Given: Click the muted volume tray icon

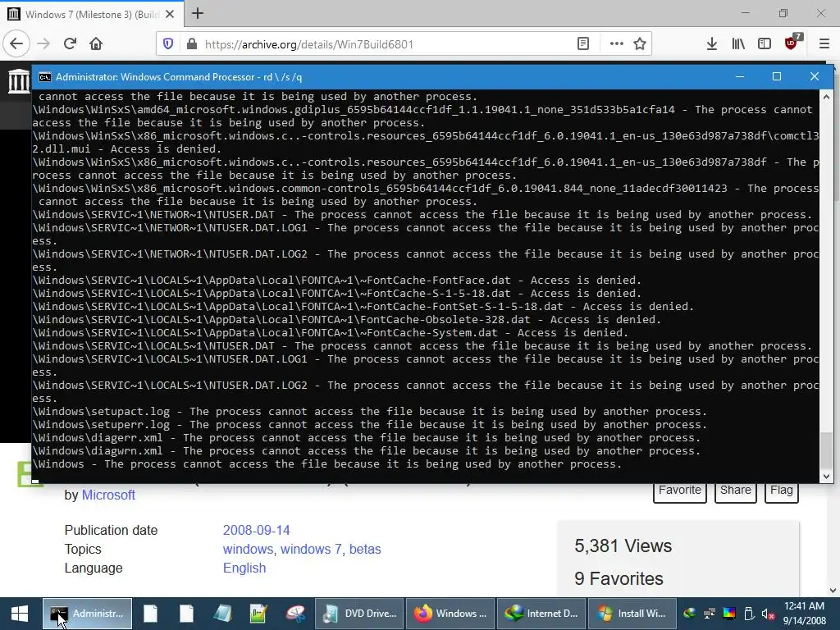Looking at the screenshot, I should (x=768, y=614).
